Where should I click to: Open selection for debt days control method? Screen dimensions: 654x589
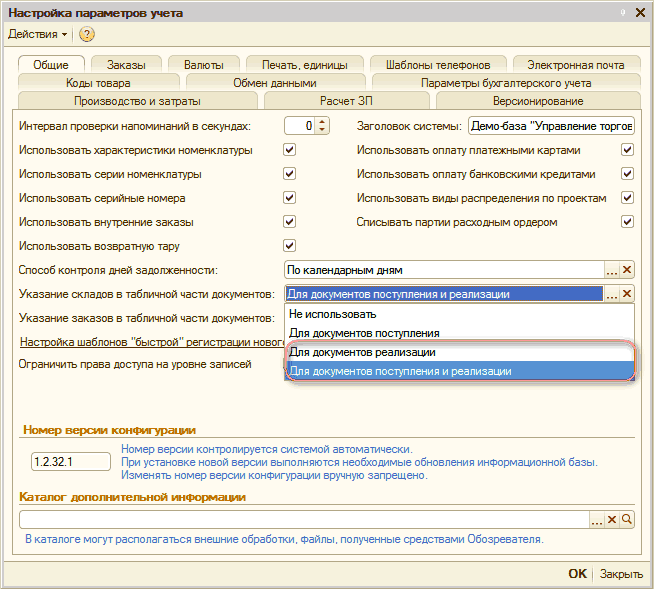pyautogui.click(x=611, y=270)
